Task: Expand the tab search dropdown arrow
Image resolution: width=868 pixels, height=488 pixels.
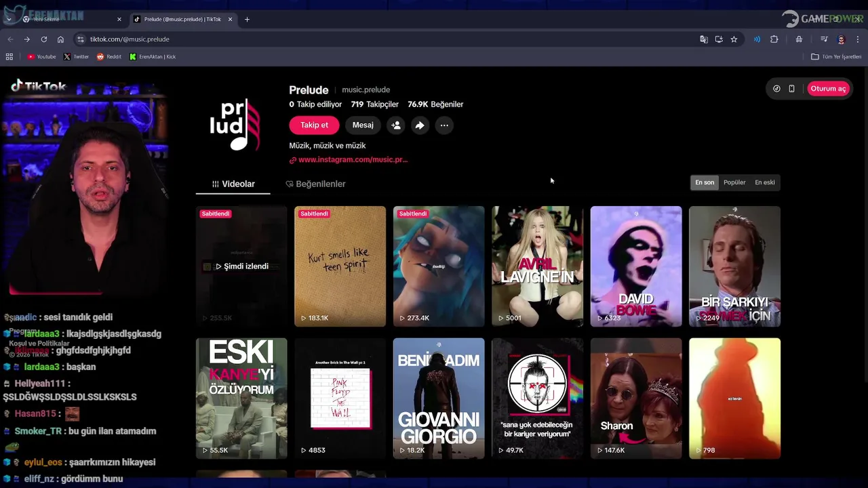Action: pyautogui.click(x=9, y=20)
